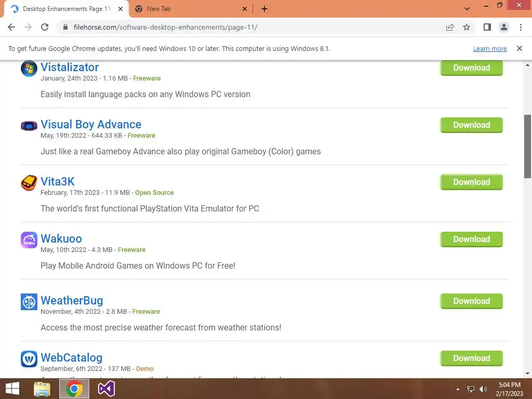Click the address bar URL field
The height and width of the screenshot is (399, 532).
click(251, 27)
